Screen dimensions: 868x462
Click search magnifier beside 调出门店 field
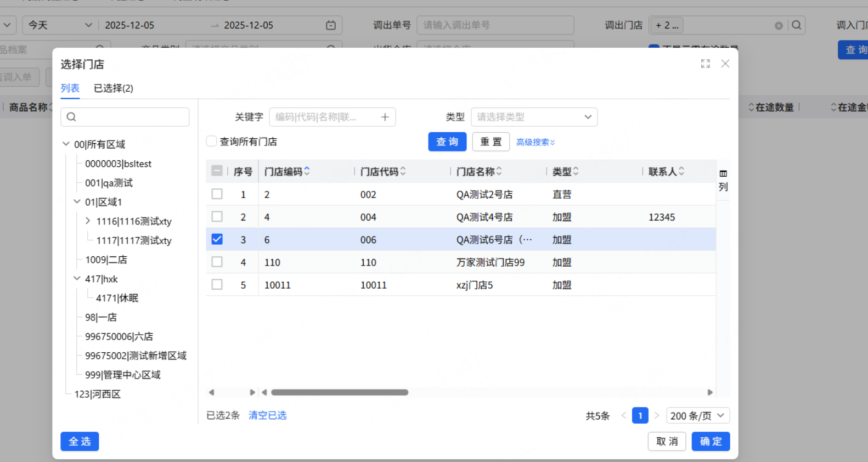pos(796,25)
